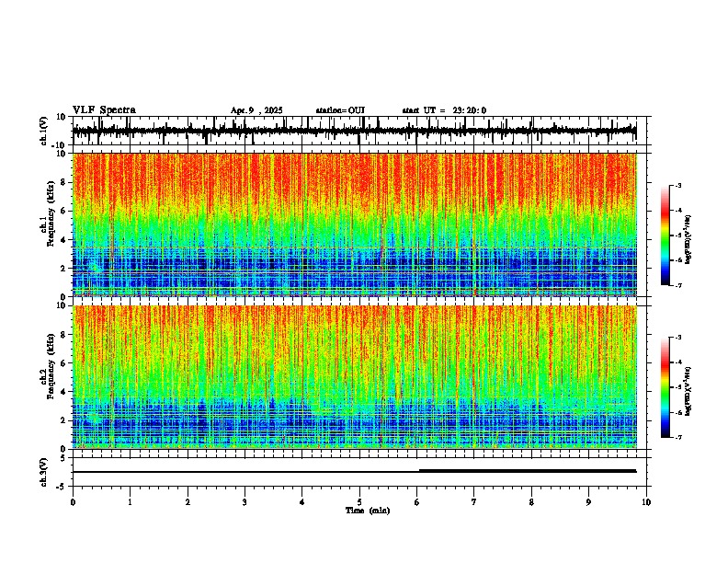The width and height of the screenshot is (728, 563).
Task: Click the "ch.3(V)" axis label
Action: (x=43, y=472)
